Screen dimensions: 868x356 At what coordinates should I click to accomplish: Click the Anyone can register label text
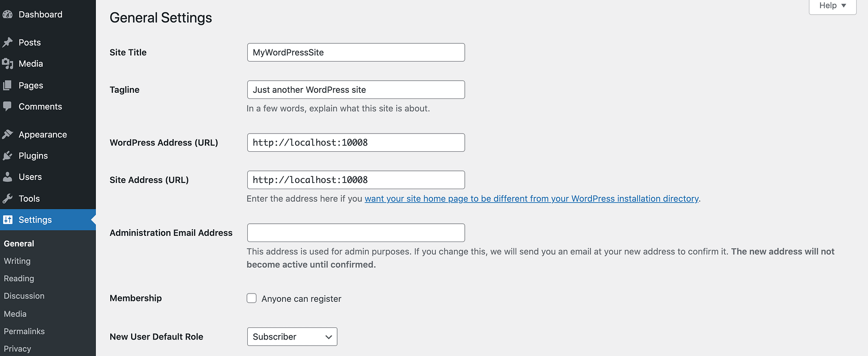click(301, 299)
